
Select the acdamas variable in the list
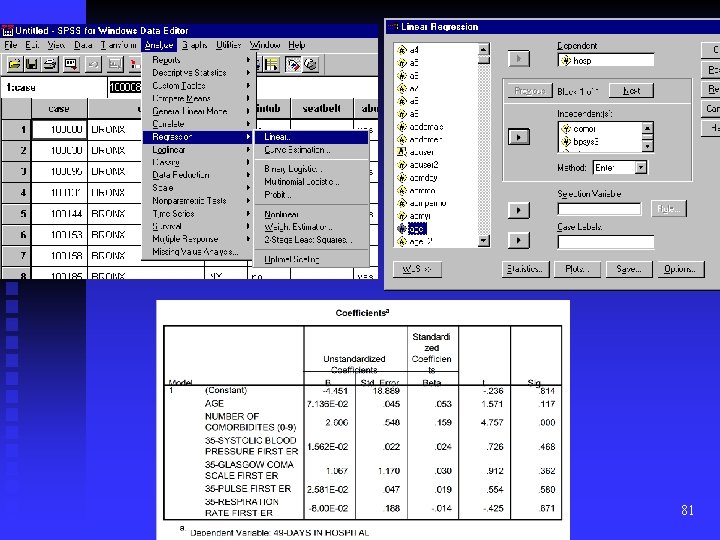coord(426,126)
